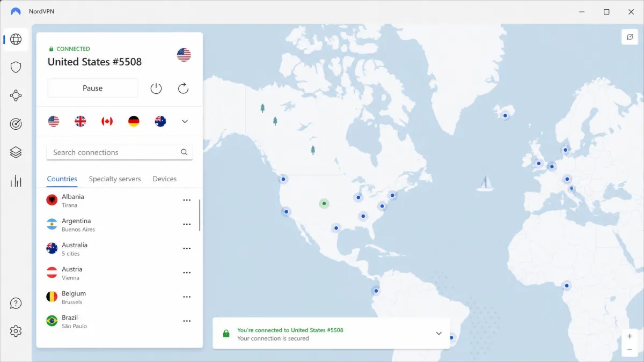Quick connect to Germany flag shortcut
The width and height of the screenshot is (644, 362).
134,121
